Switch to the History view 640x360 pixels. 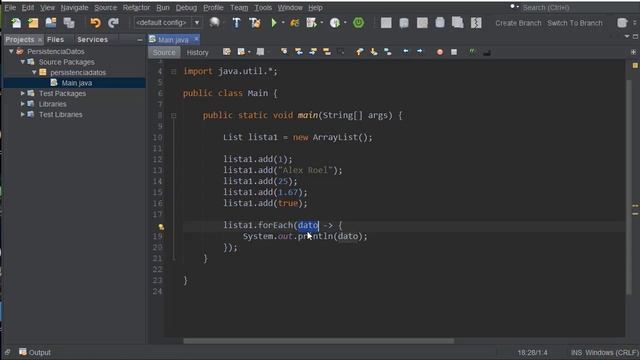[x=197, y=52]
